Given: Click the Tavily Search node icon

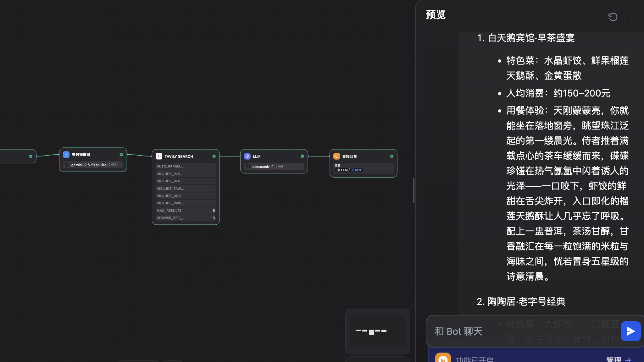Looking at the screenshot, I should click(x=159, y=156).
